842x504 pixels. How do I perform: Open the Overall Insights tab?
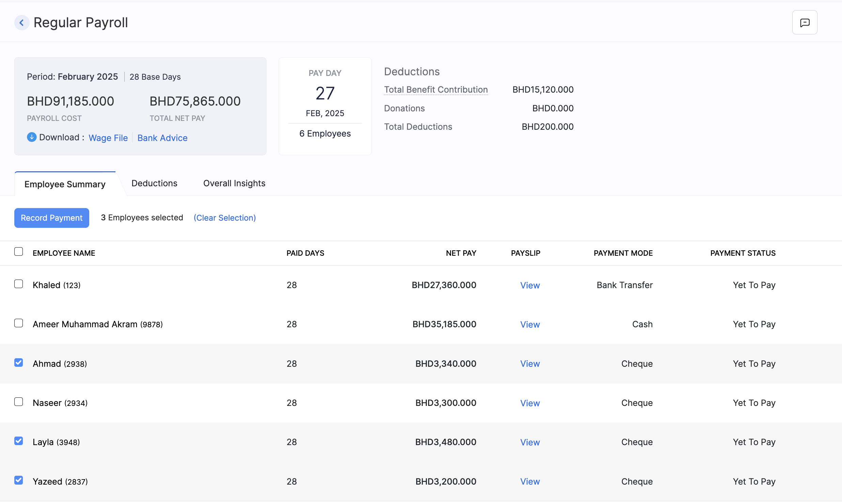pos(234,184)
